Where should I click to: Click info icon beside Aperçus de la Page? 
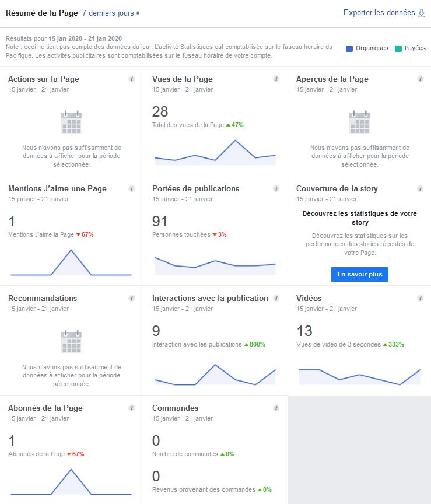(x=420, y=79)
